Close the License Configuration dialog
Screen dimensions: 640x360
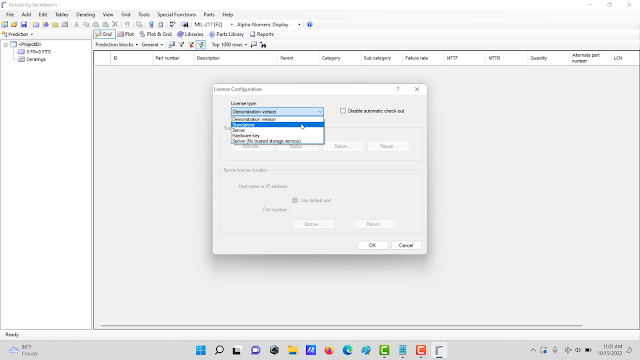pos(417,89)
